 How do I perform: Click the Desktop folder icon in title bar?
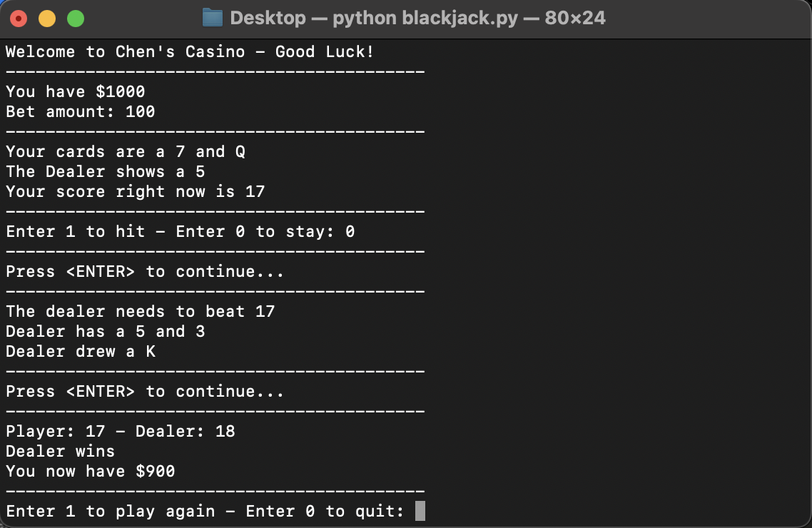[x=213, y=18]
